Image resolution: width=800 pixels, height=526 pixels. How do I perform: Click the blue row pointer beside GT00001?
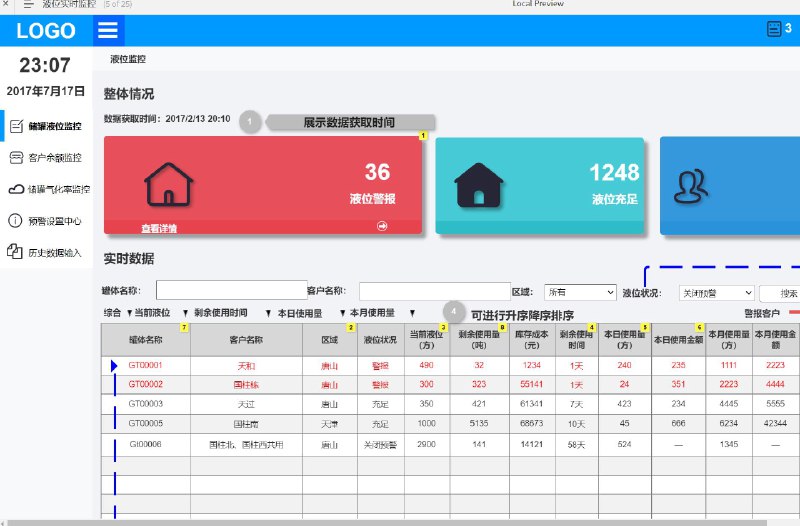click(114, 365)
